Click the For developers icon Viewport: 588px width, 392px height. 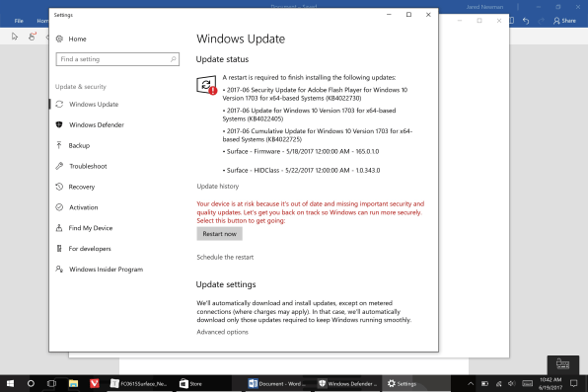[x=59, y=248]
